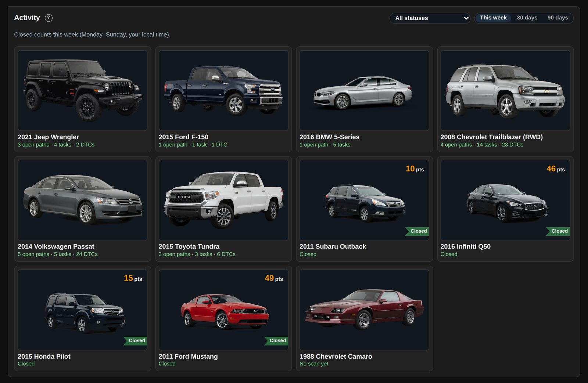Open the 2021 Jeep Wrangler photo
588x383 pixels.
click(x=82, y=90)
